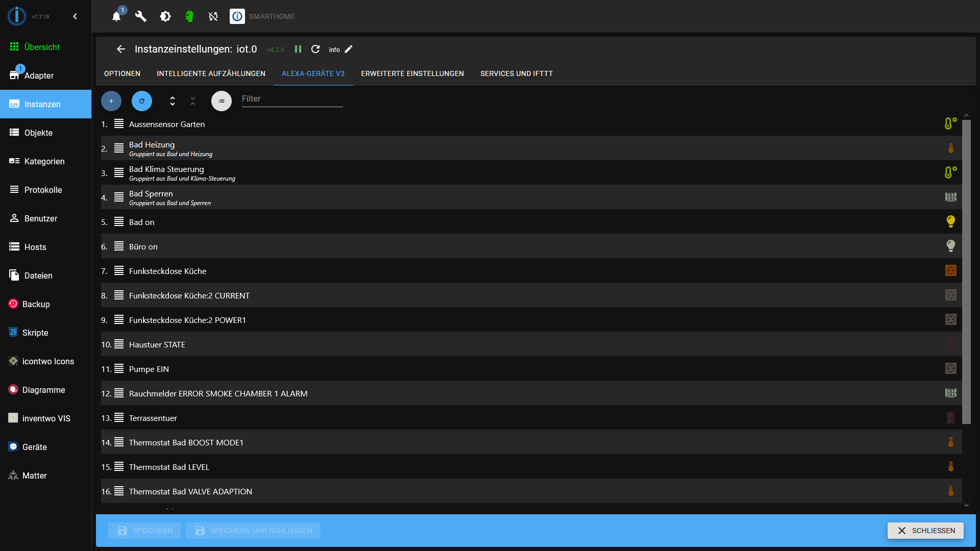Collapse the sidebar with the left chevron
This screenshot has height=551, width=980.
pyautogui.click(x=75, y=16)
